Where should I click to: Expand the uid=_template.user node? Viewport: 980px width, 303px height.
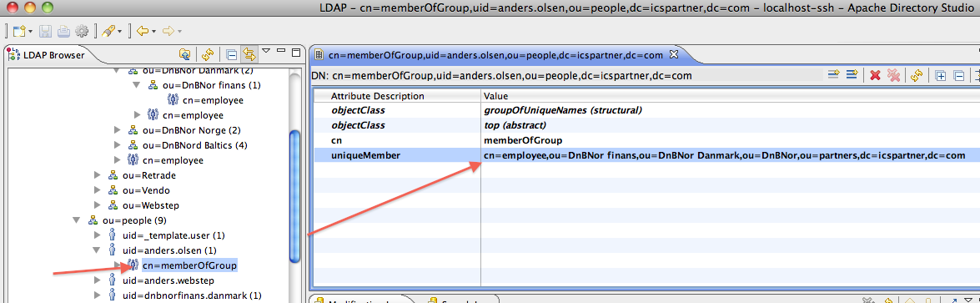(x=98, y=235)
